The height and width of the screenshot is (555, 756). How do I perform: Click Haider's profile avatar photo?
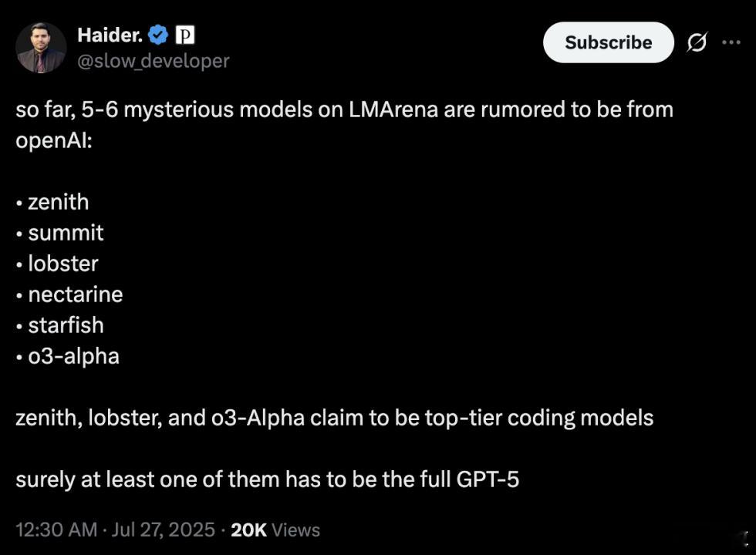pos(41,47)
